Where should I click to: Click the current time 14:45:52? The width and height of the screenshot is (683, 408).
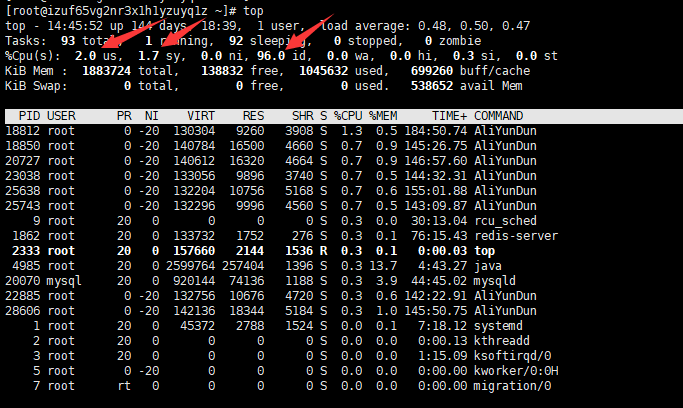75,26
